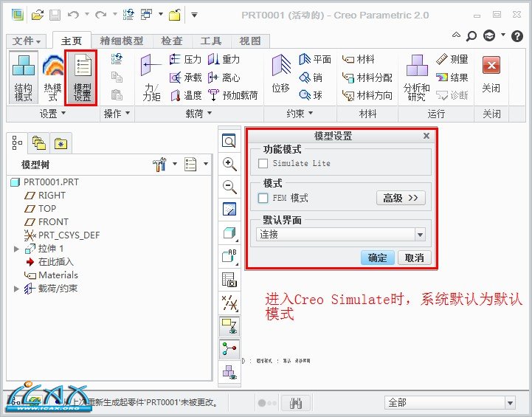
Task: Open the 结构模式 structure mode tool
Action: tap(24, 77)
